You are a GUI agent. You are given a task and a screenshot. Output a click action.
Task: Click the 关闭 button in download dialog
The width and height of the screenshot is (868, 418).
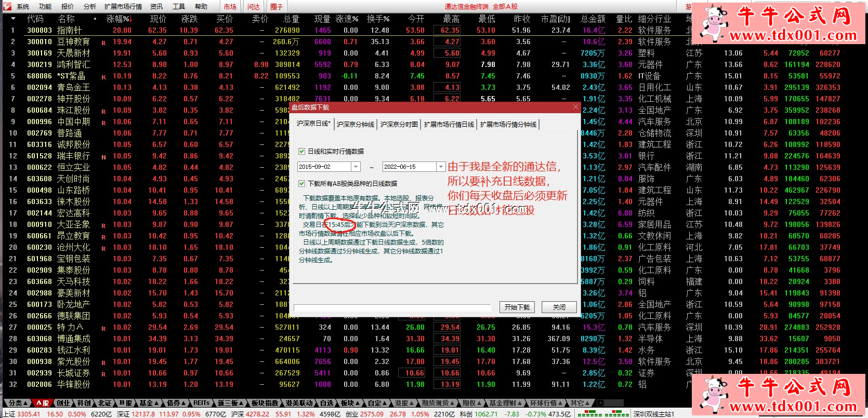(559, 307)
